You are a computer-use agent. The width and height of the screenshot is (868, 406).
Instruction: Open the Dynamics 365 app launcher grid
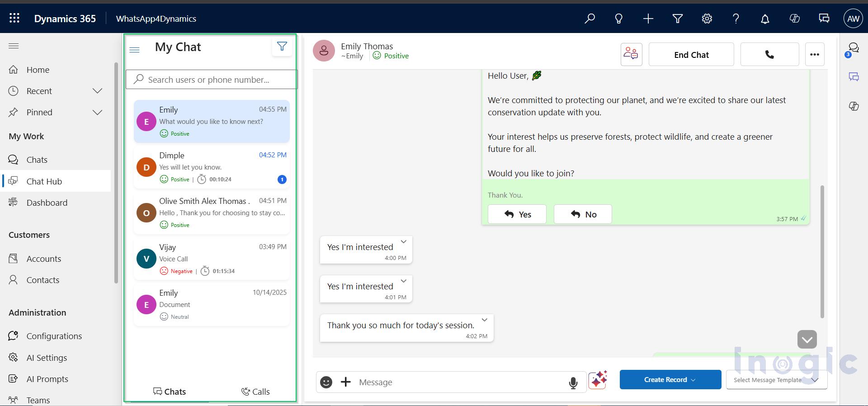pyautogui.click(x=14, y=18)
